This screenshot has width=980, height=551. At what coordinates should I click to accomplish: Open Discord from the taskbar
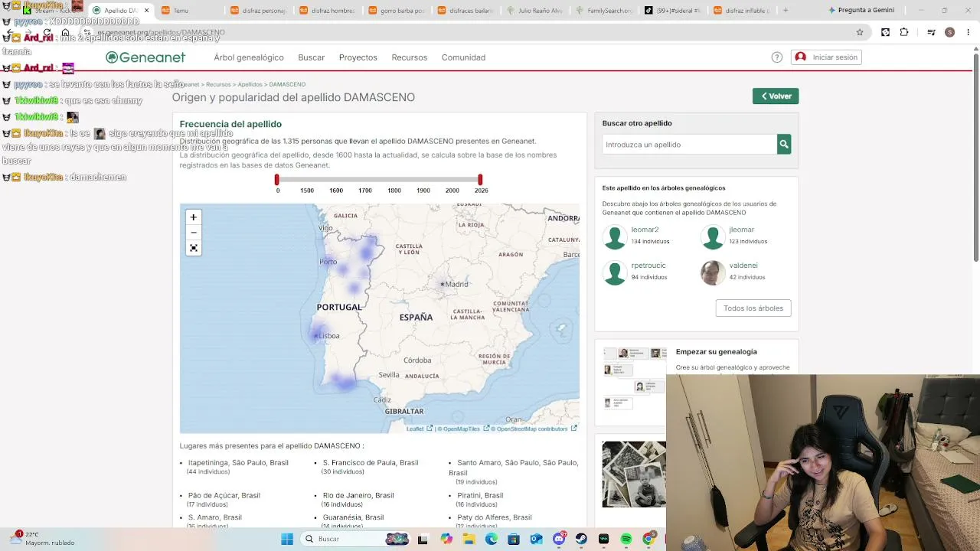pos(560,540)
